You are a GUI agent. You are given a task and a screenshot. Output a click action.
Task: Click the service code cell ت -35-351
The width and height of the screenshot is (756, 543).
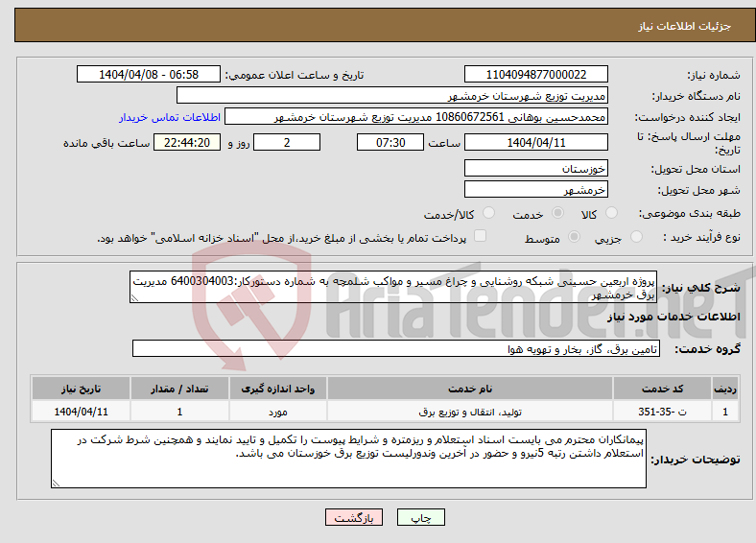pos(663,412)
